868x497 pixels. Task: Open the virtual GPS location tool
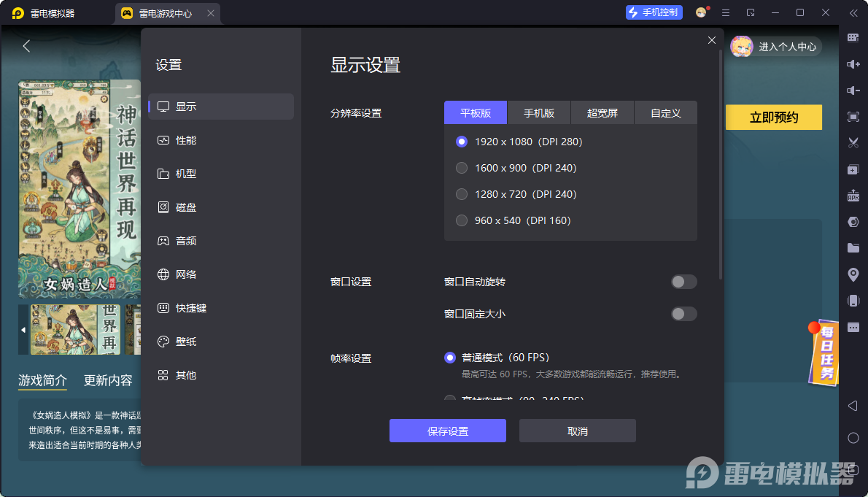(852, 274)
